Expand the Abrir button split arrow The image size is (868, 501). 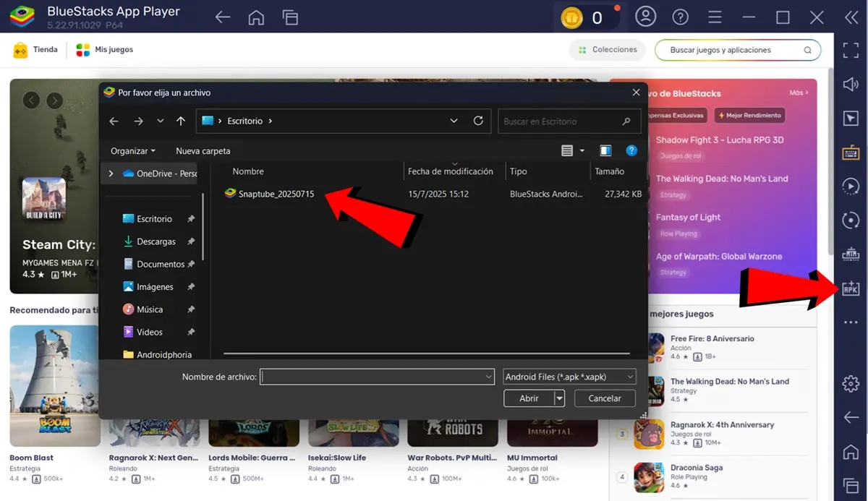pos(559,398)
